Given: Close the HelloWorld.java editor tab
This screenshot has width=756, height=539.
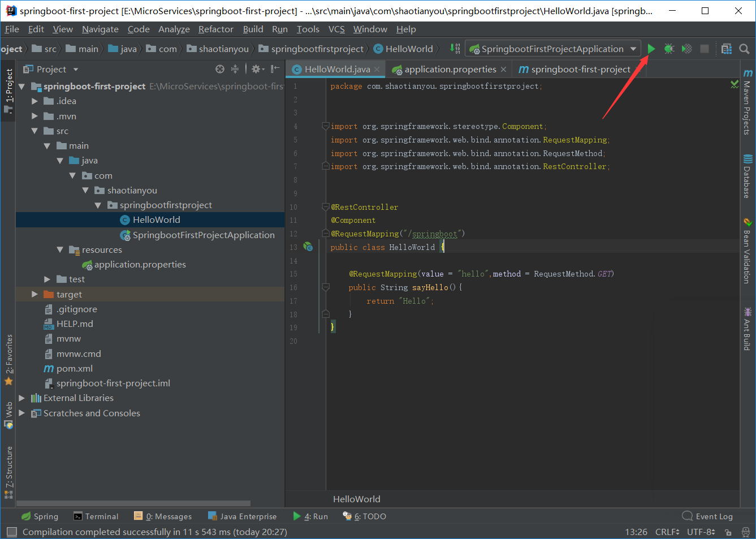Looking at the screenshot, I should [377, 70].
